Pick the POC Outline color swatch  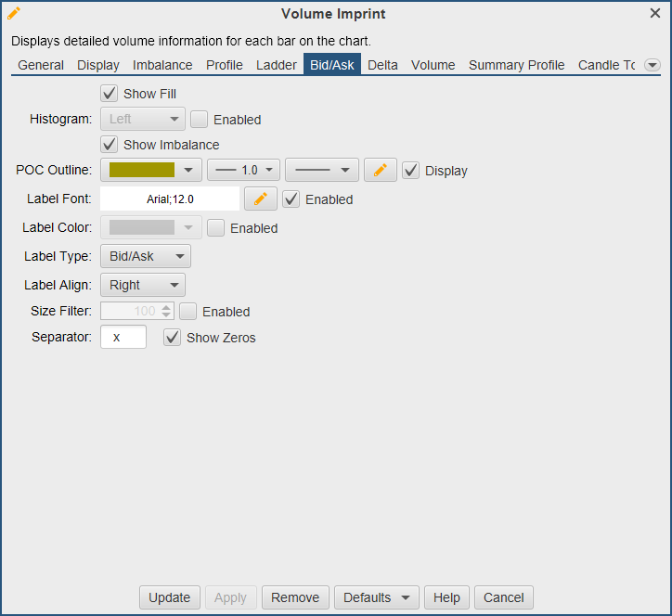click(142, 171)
